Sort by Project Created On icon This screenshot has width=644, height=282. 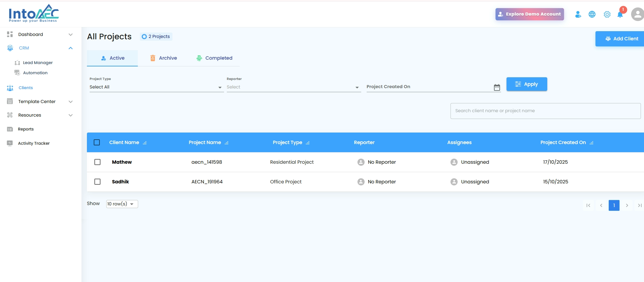click(592, 143)
